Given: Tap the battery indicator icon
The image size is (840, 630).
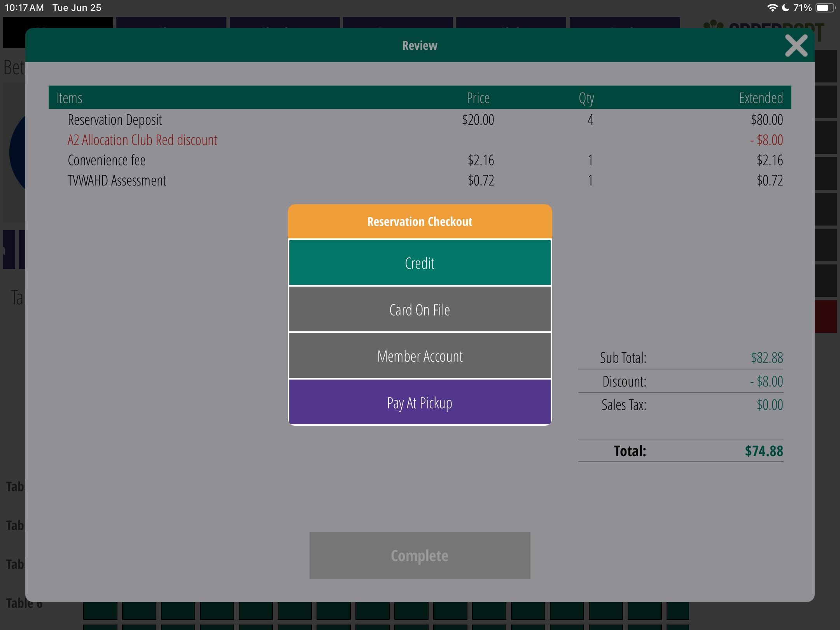Looking at the screenshot, I should pos(825,8).
